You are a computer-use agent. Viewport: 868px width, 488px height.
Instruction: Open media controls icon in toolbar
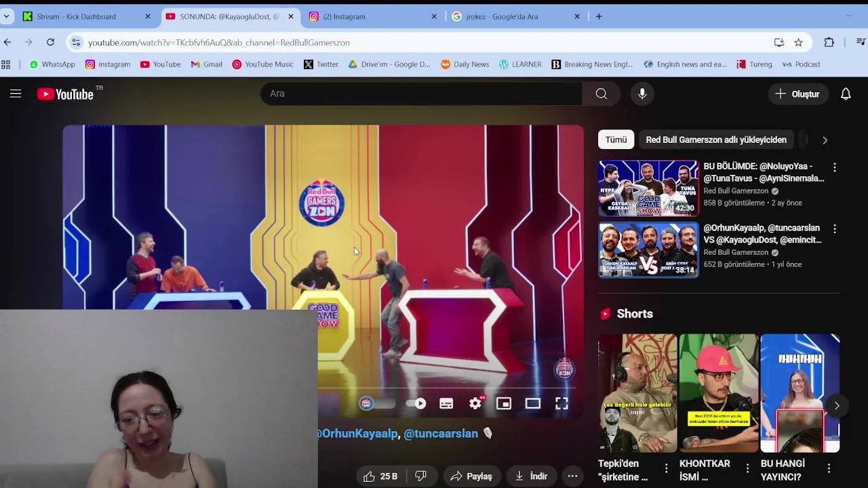click(x=860, y=42)
